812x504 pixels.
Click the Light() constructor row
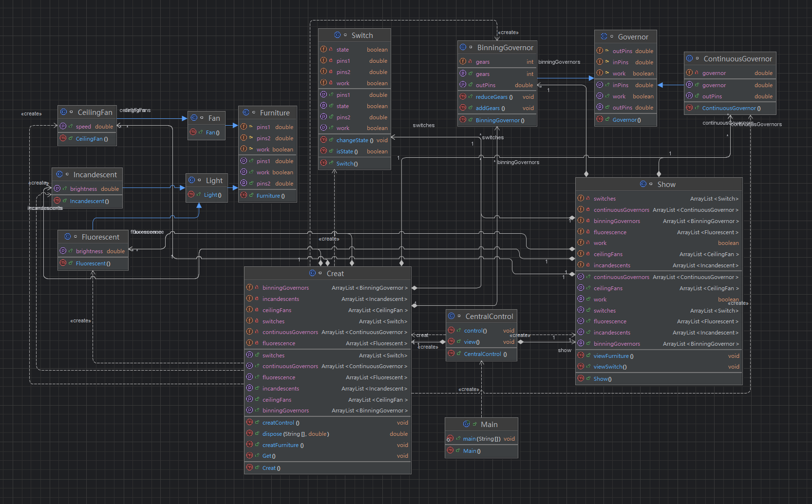(207, 195)
